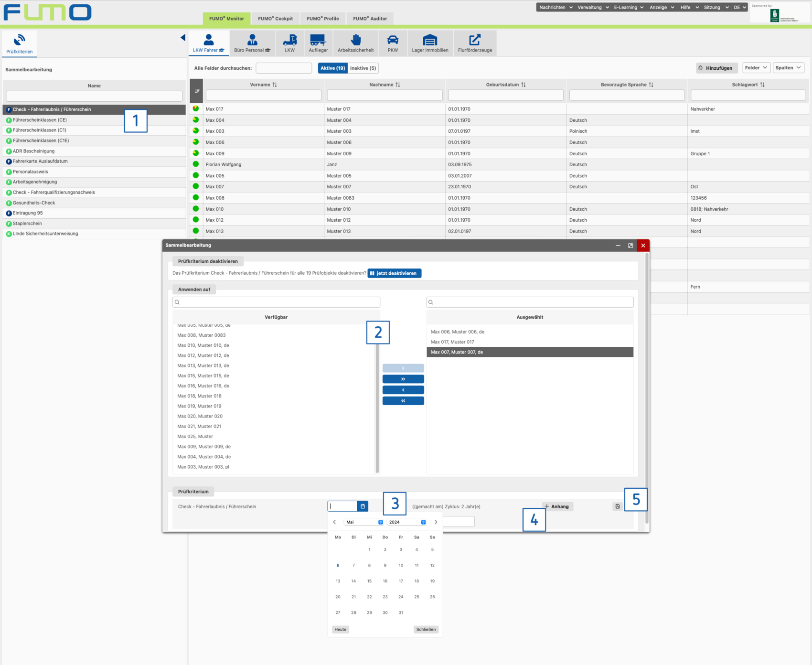This screenshot has height=665, width=812.
Task: Open Flurförderzeuge category icon
Action: tap(475, 41)
